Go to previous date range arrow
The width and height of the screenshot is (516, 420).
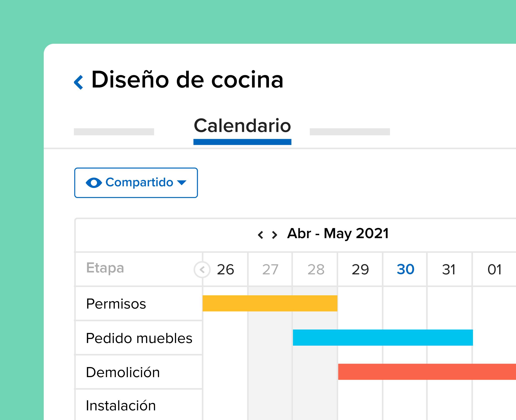(x=260, y=235)
